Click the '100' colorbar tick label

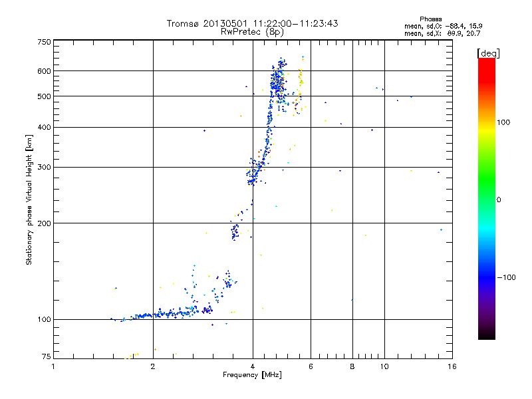[503, 122]
